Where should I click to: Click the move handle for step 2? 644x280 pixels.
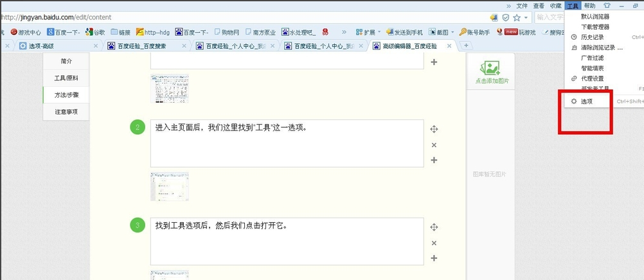(x=434, y=129)
